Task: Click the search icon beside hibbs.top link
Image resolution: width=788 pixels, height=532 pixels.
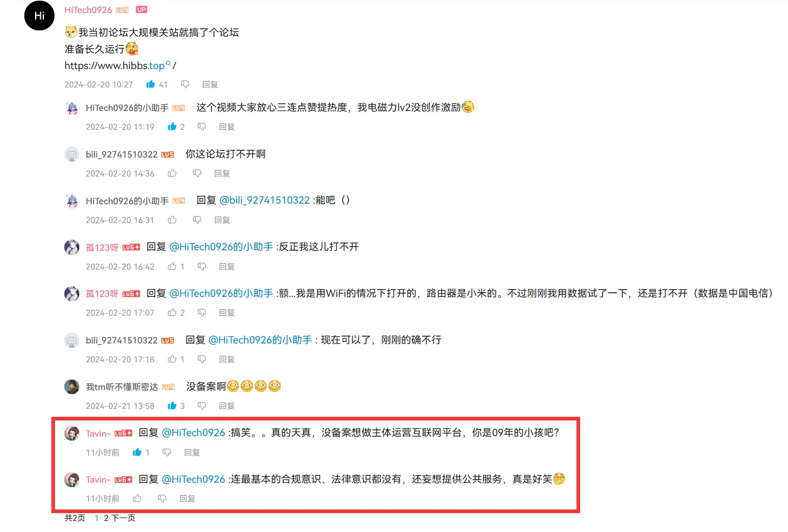Action: point(168,64)
